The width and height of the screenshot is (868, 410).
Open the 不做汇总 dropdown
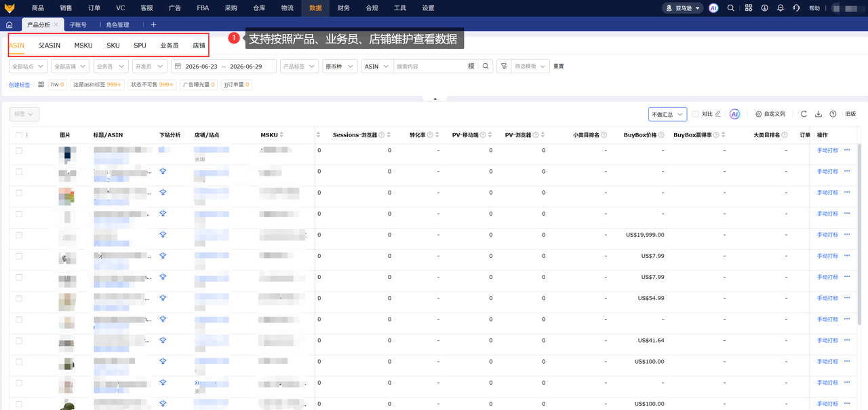(x=668, y=114)
